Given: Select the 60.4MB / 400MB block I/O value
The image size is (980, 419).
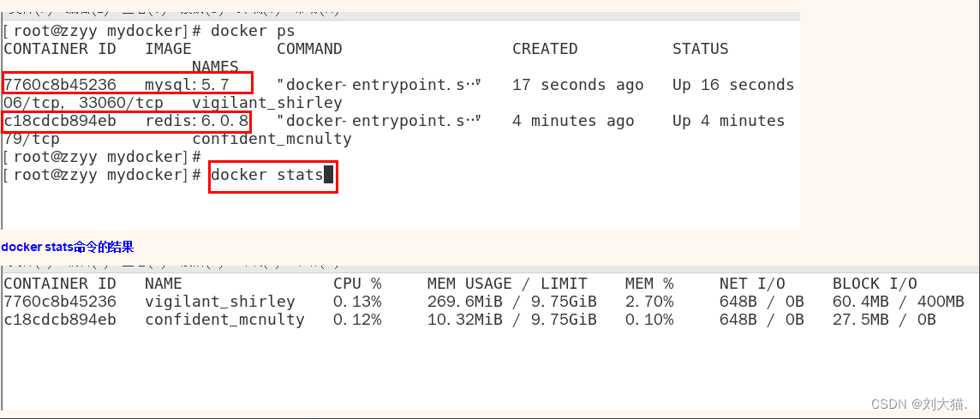Looking at the screenshot, I should tap(898, 302).
